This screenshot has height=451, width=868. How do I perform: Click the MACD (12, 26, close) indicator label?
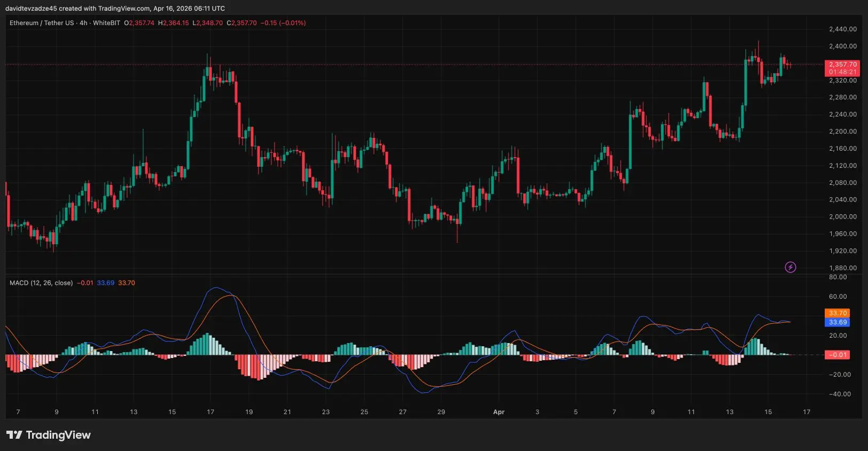(41, 283)
